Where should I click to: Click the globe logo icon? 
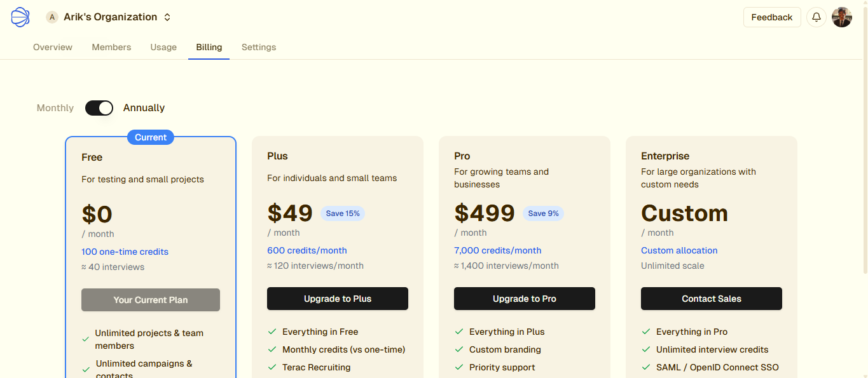click(x=20, y=17)
